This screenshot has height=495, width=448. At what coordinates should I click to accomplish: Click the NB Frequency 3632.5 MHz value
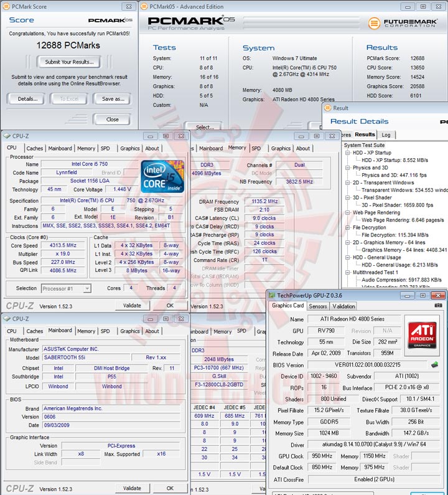click(x=299, y=182)
